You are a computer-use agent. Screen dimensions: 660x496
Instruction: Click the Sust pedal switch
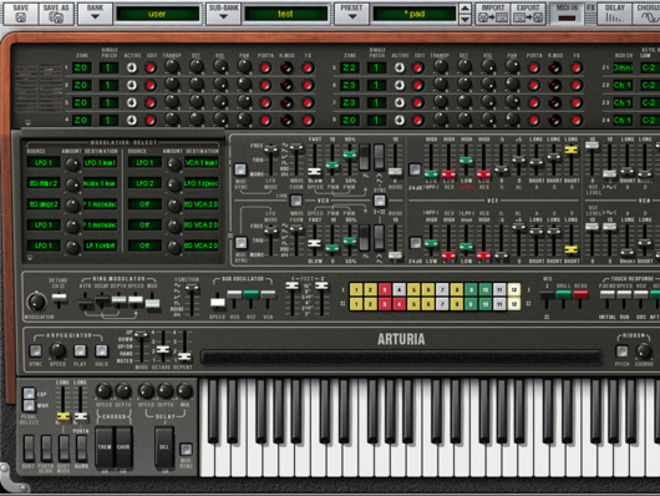click(x=29, y=448)
